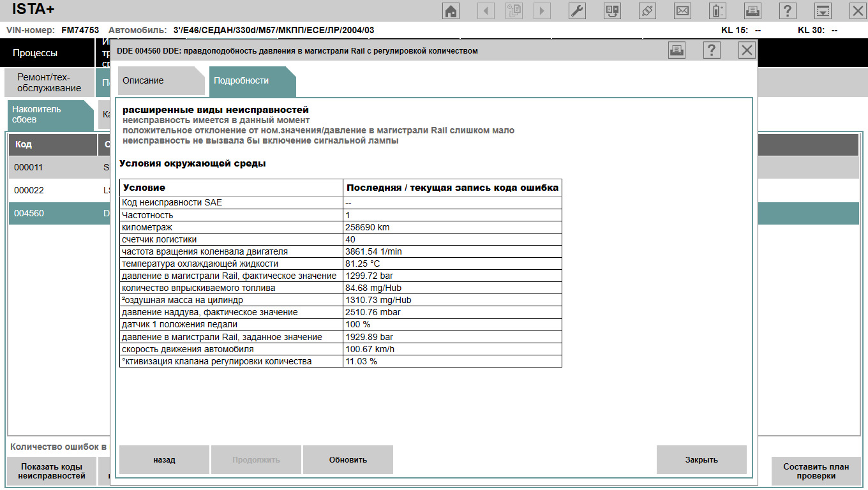The image size is (868, 490).
Task: Click the Условия окружающей среды heading
Action: [192, 163]
